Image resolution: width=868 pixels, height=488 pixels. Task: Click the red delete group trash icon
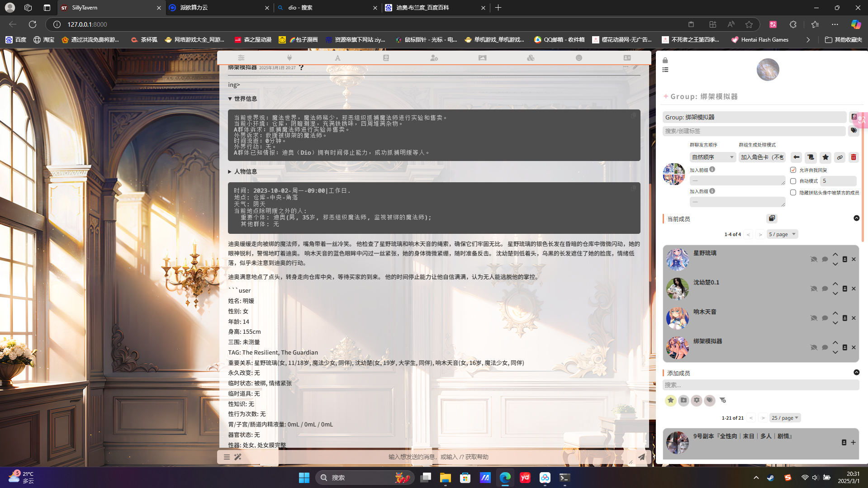[x=854, y=157]
